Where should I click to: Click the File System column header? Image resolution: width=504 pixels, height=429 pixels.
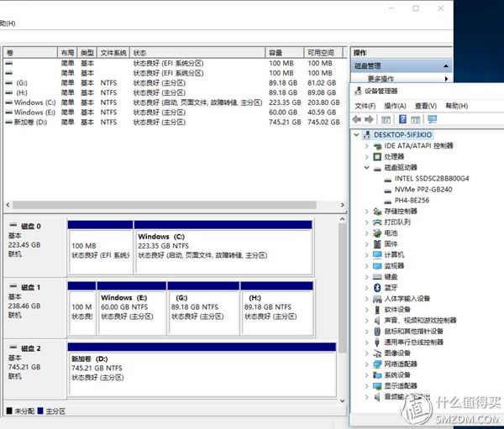pyautogui.click(x=113, y=53)
